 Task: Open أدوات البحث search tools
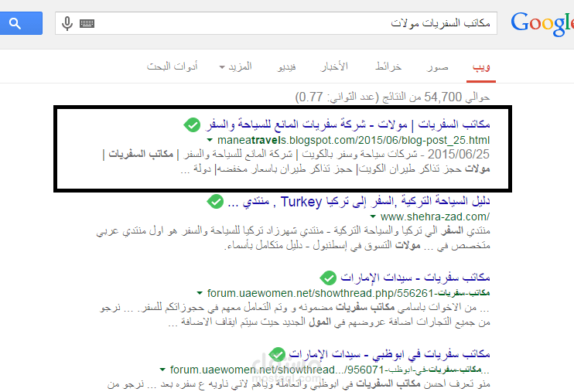[x=173, y=66]
